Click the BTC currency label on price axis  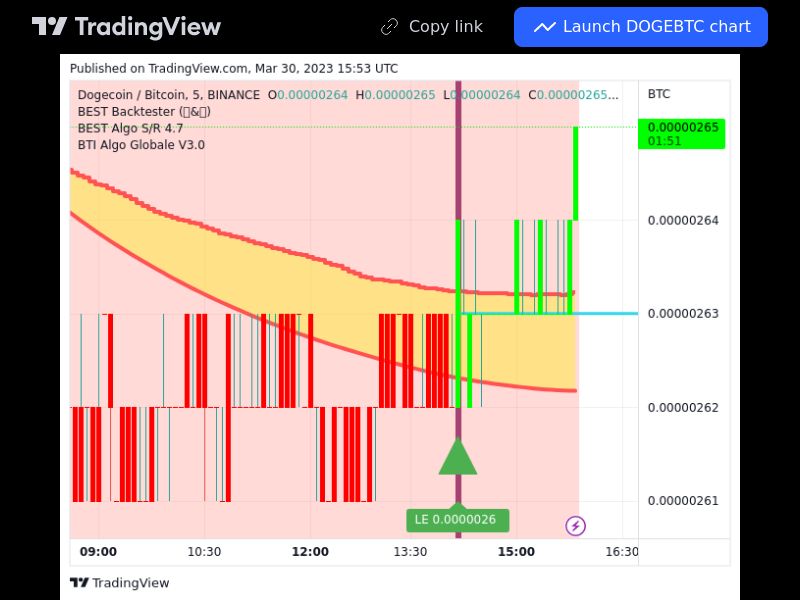659,94
